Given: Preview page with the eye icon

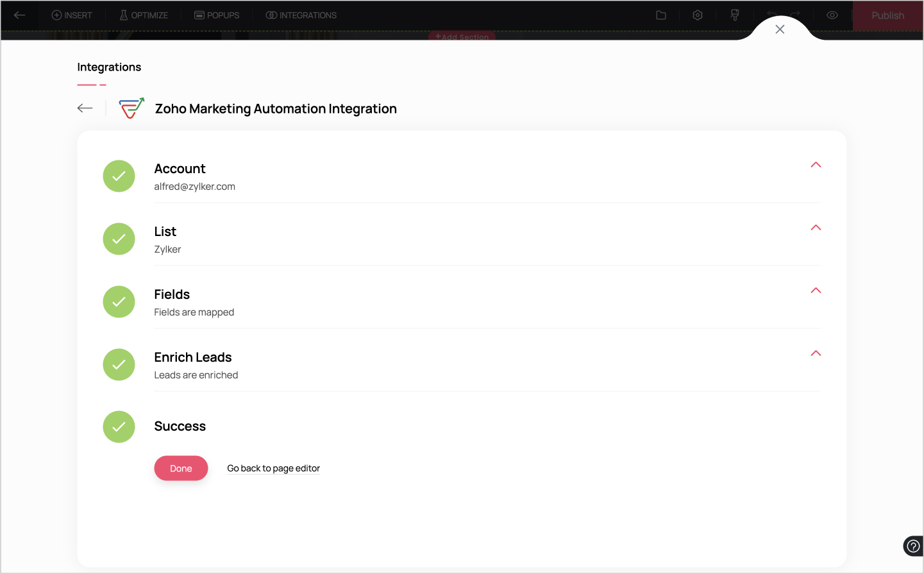Looking at the screenshot, I should point(832,15).
